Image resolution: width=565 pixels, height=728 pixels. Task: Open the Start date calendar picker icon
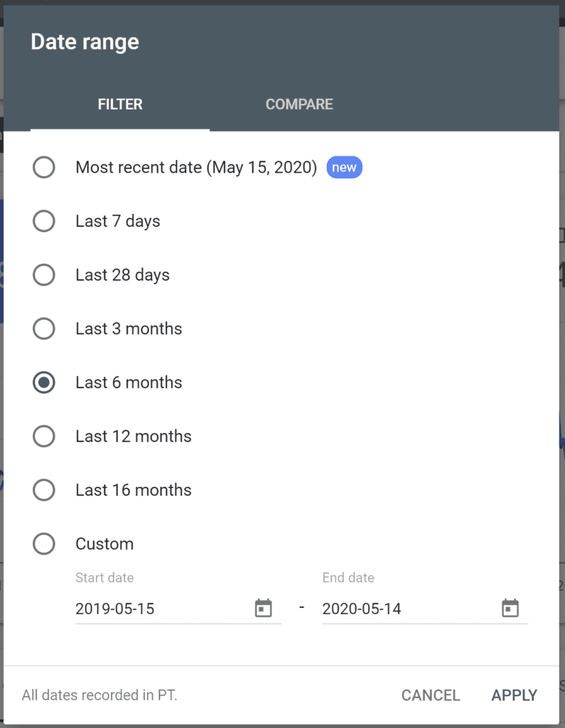click(x=263, y=609)
